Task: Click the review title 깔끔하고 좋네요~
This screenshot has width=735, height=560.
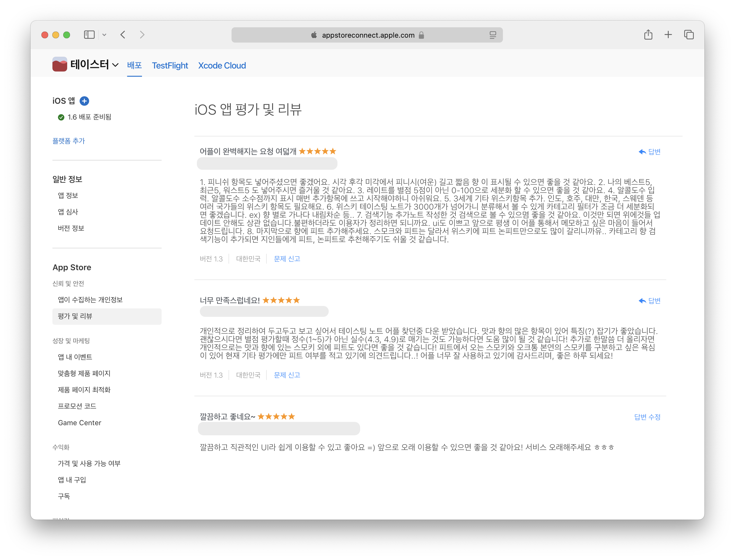Action: tap(227, 417)
